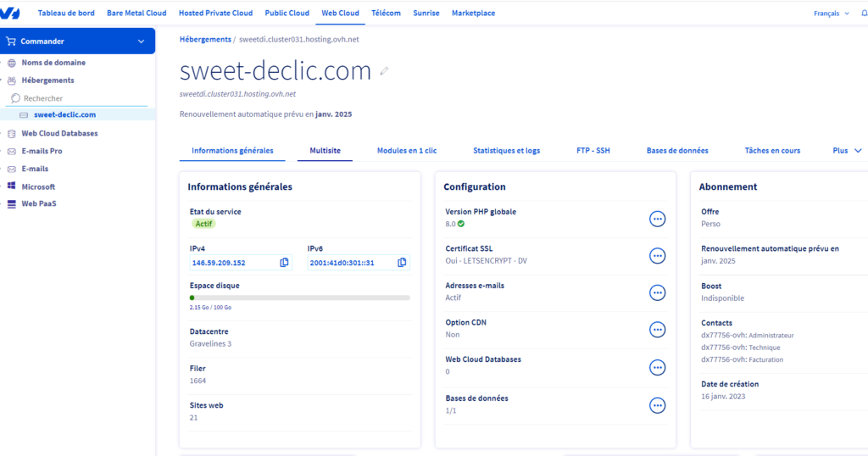Expand Hébergements in the sidebar

(47, 81)
